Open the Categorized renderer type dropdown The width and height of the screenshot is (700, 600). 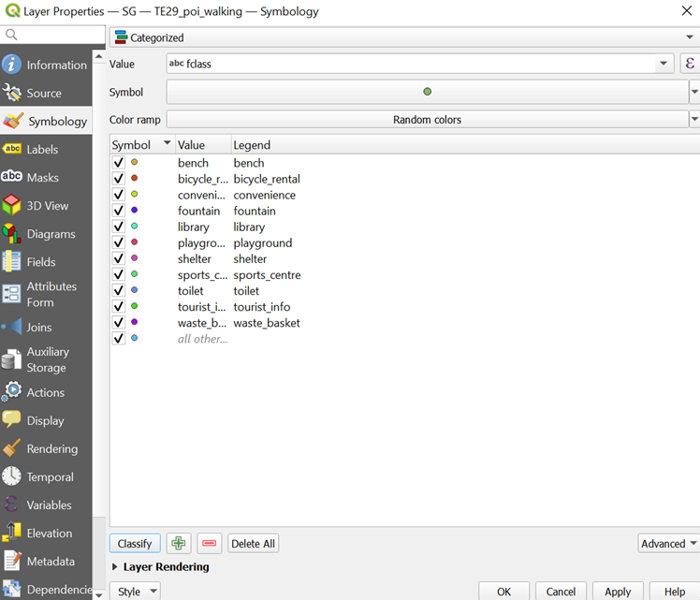pos(403,37)
